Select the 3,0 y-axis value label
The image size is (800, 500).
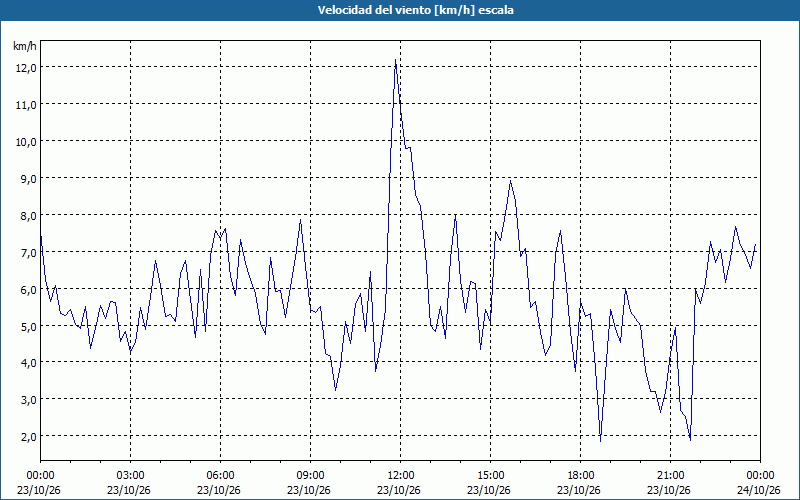[x=28, y=399]
